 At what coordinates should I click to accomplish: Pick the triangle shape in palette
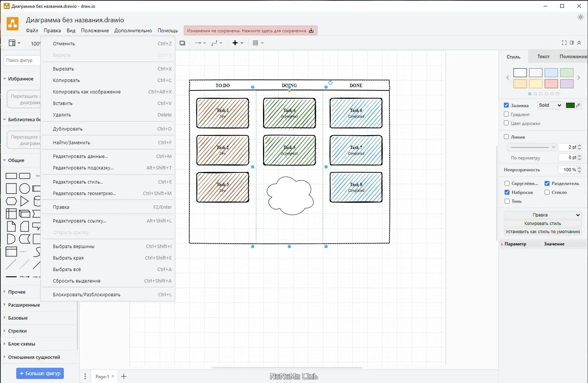tap(24, 201)
